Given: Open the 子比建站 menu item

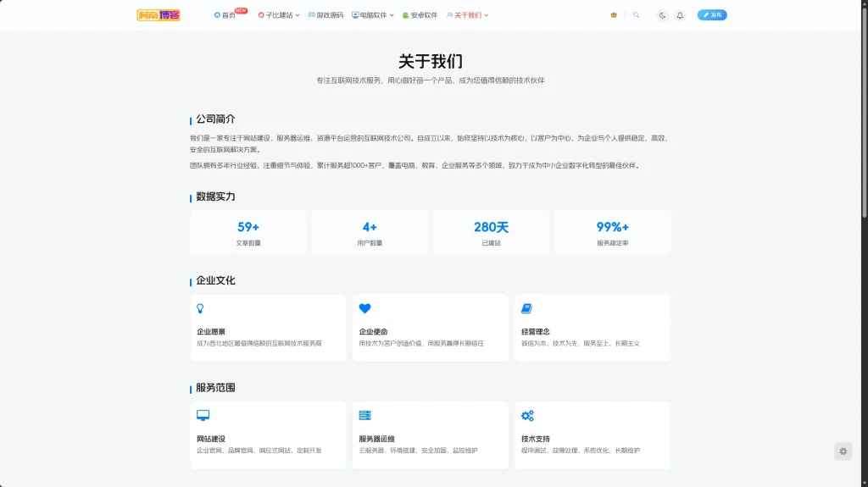Looking at the screenshot, I should pos(275,15).
